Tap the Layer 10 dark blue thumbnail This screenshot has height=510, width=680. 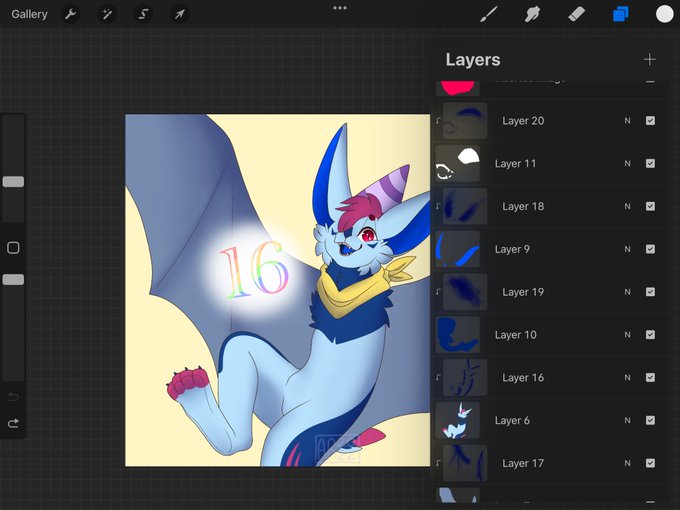click(x=458, y=335)
